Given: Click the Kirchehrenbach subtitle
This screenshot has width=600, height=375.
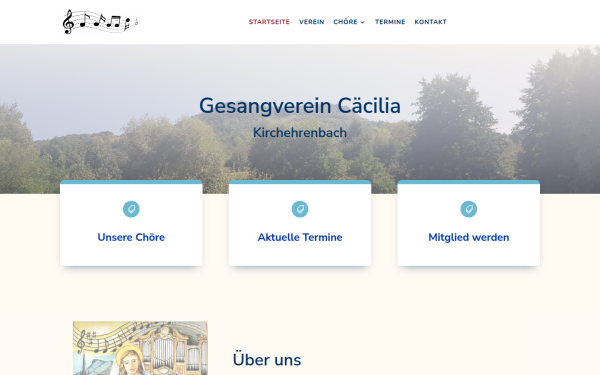Looking at the screenshot, I should click(300, 132).
